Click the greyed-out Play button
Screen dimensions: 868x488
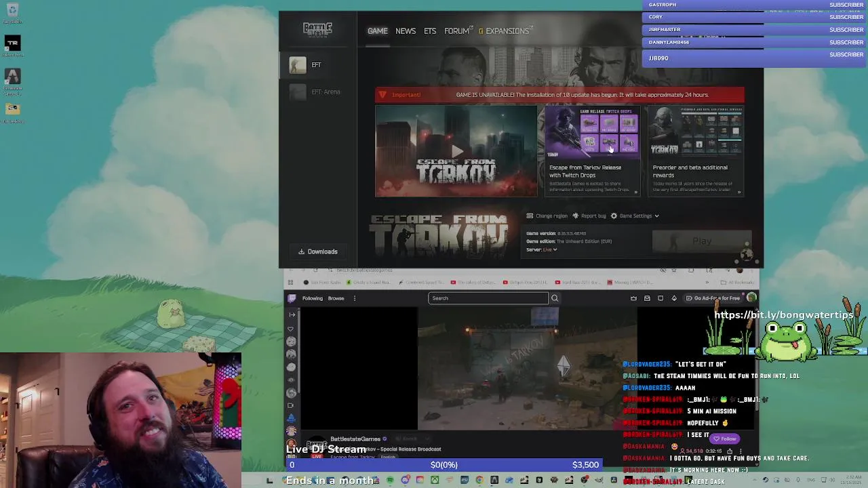click(702, 241)
